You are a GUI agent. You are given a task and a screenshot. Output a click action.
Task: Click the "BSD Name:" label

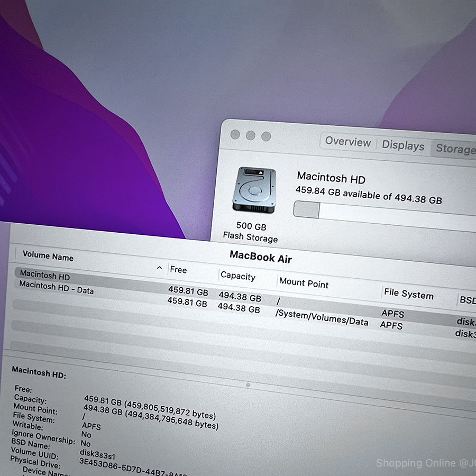[x=31, y=443]
